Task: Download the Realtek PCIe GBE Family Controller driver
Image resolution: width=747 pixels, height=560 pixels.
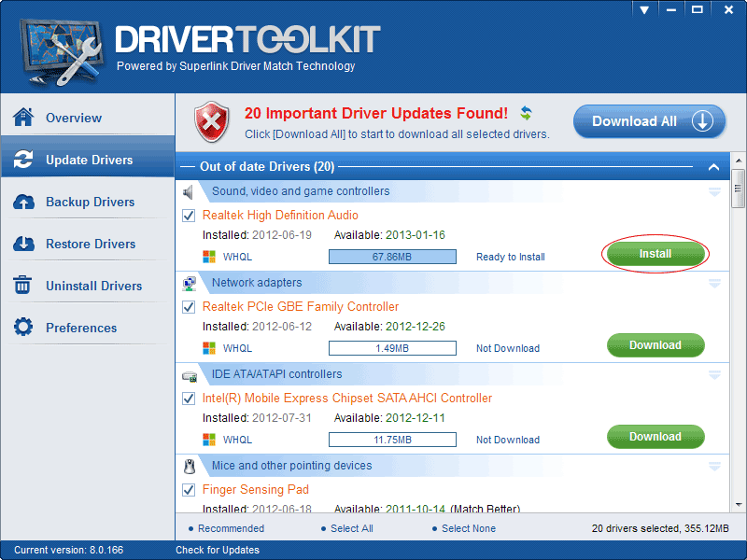Action: point(655,345)
